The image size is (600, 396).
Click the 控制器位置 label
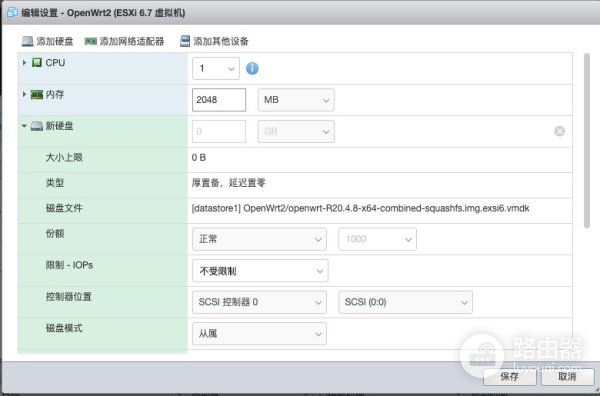(68, 297)
